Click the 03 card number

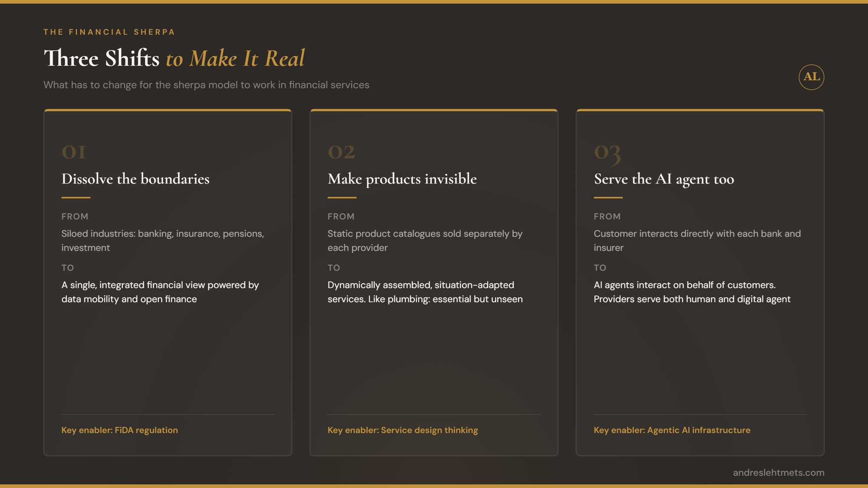[x=607, y=153]
